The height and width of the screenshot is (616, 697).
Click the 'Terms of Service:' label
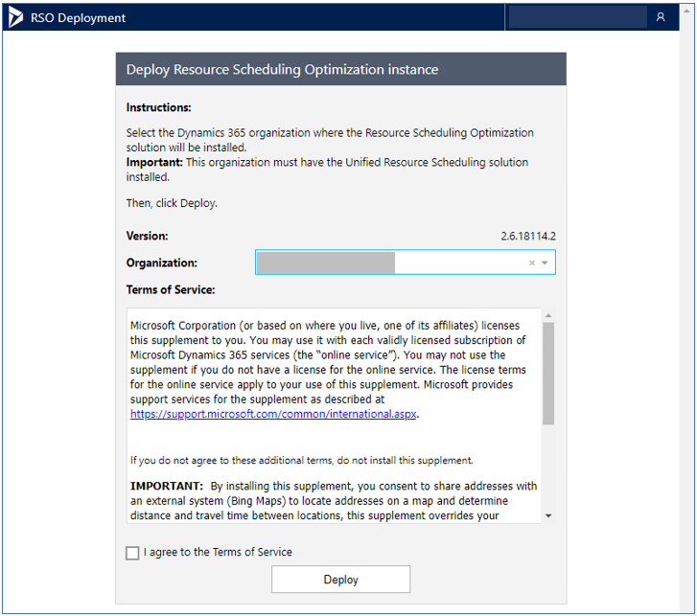[x=171, y=289]
